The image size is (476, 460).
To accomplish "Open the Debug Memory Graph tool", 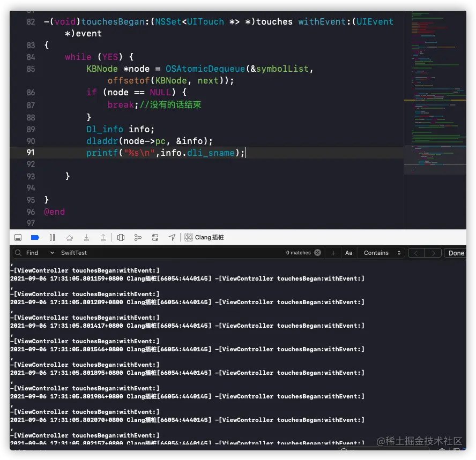I will (x=138, y=237).
